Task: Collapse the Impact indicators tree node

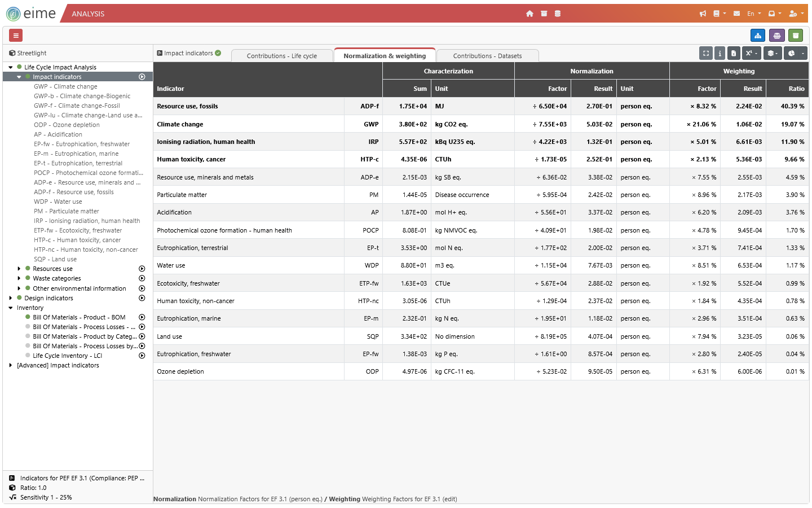Action: coord(19,77)
